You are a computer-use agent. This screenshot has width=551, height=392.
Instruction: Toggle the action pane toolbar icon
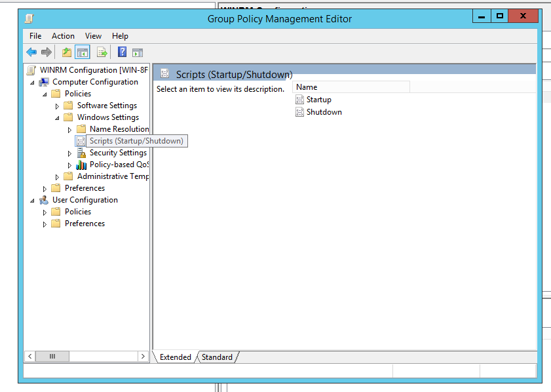click(138, 52)
